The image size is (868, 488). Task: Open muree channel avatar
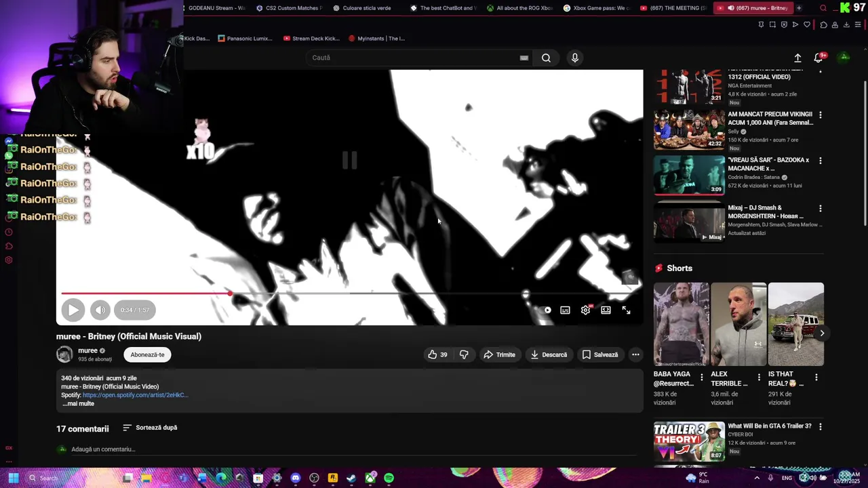point(64,354)
